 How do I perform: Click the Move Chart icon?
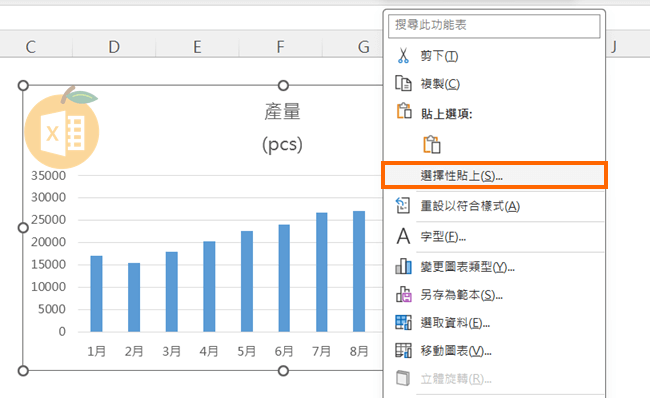[403, 350]
